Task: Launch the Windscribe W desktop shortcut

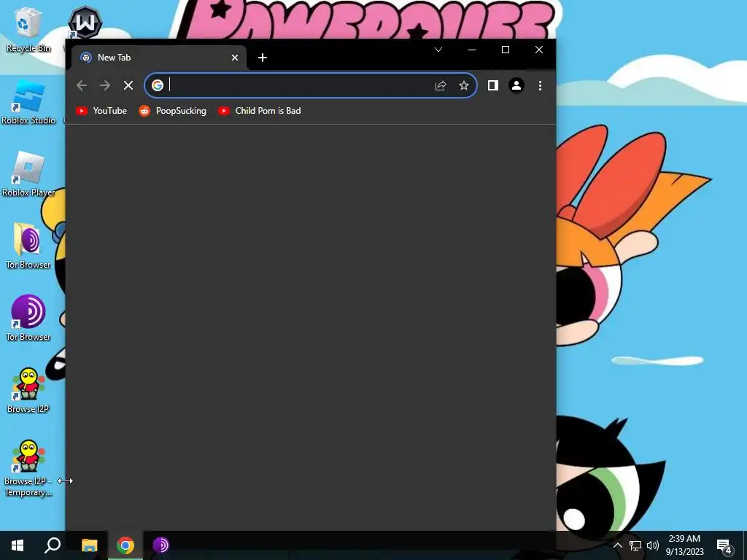Action: tap(85, 22)
